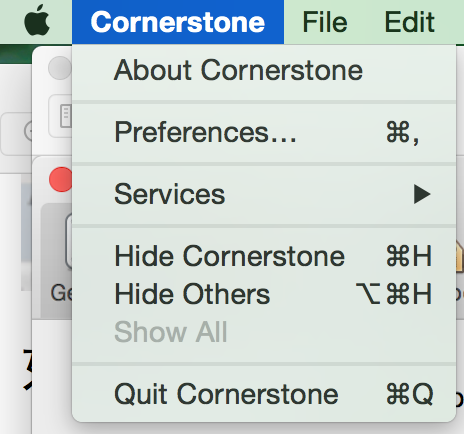Select Hide Cornerstone
464x434 pixels.
tap(264, 256)
